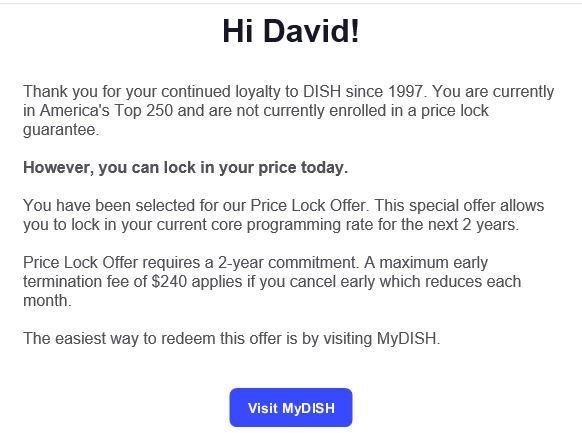Viewport: 582px width, 433px height.
Task: Click the "price lock" words in the first paragraph
Action: coord(455,111)
